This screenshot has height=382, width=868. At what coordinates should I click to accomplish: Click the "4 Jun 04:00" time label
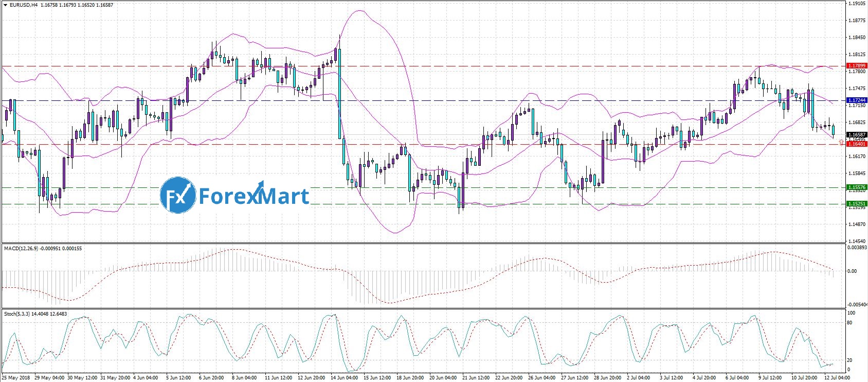146,378
